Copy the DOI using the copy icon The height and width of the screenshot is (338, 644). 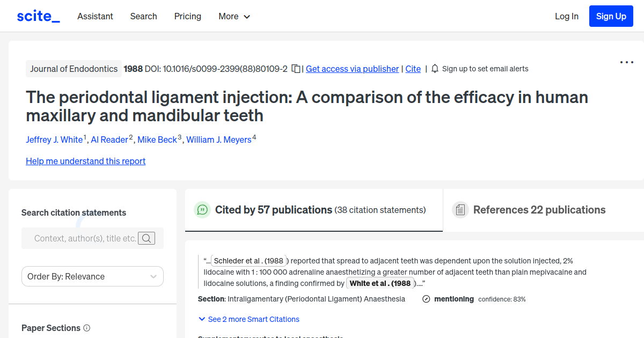(296, 69)
